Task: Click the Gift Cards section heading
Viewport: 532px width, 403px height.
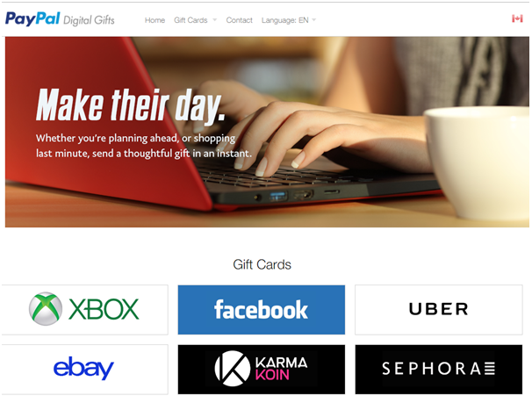Action: pyautogui.click(x=262, y=264)
